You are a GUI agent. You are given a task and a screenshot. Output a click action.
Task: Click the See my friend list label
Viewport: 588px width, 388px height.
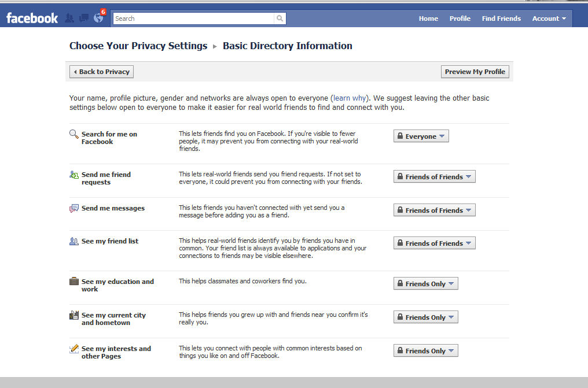[110, 241]
